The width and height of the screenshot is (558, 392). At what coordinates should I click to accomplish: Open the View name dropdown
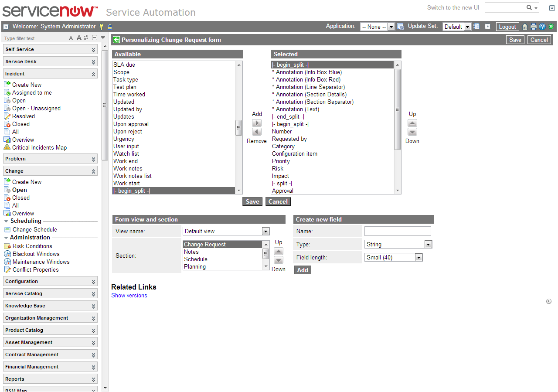coord(265,231)
